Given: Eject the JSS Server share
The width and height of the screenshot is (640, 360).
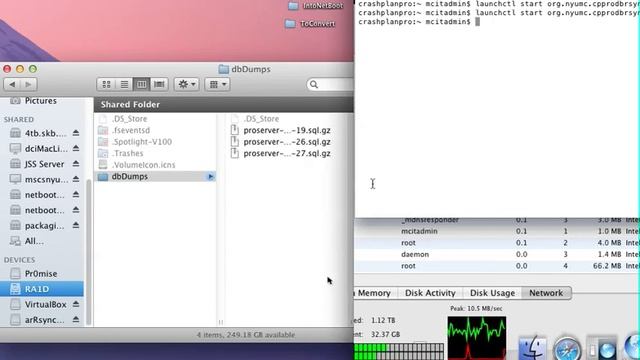Looking at the screenshot, I should pyautogui.click(x=76, y=164).
